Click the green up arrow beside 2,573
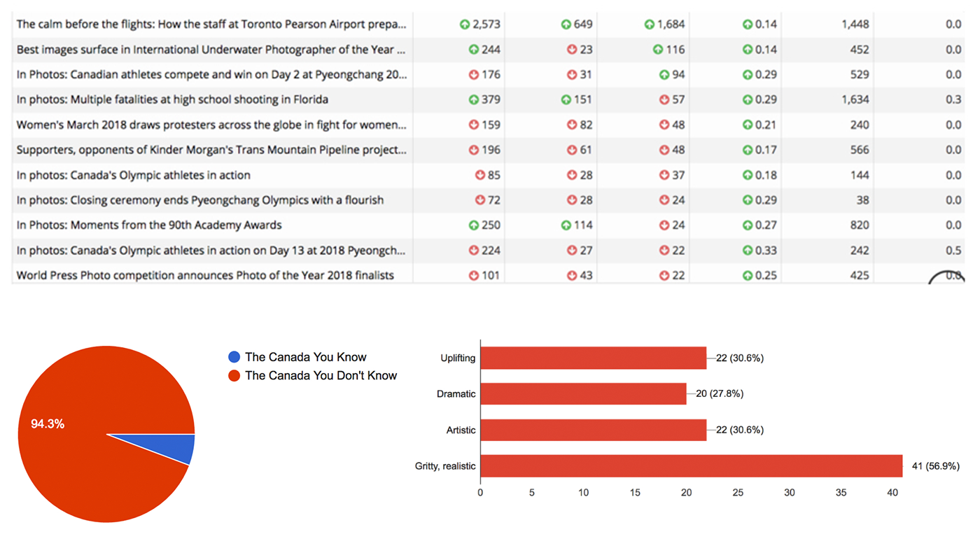The height and width of the screenshot is (546, 980). 465,24
